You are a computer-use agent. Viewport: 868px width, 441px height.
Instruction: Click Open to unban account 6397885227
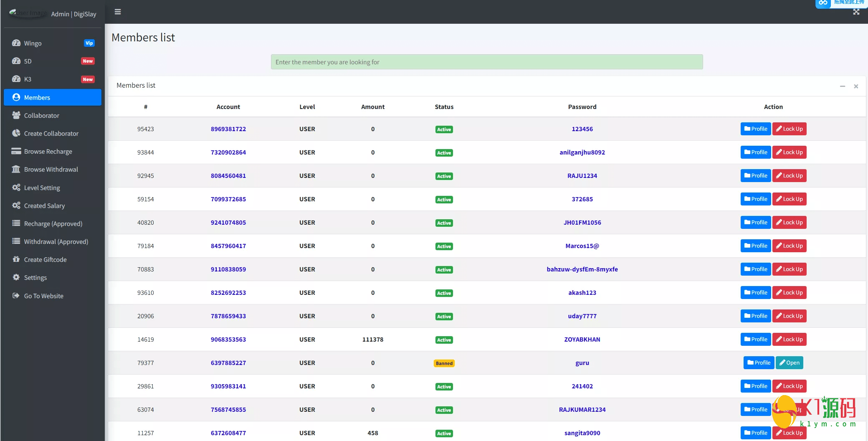click(789, 363)
